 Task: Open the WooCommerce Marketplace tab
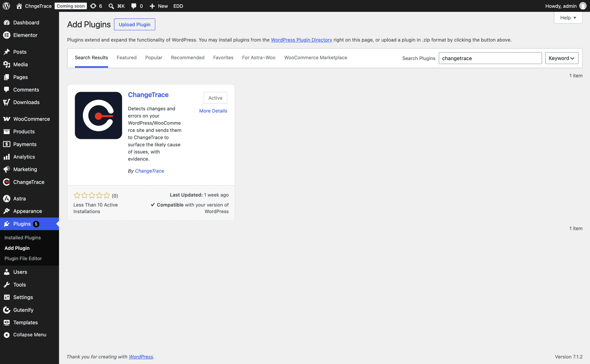(x=316, y=58)
